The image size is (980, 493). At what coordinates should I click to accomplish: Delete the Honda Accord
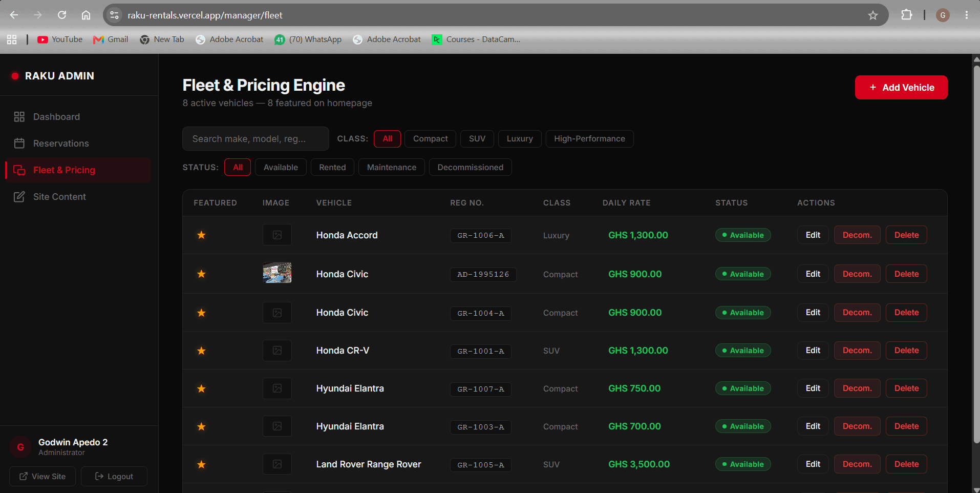[906, 235]
